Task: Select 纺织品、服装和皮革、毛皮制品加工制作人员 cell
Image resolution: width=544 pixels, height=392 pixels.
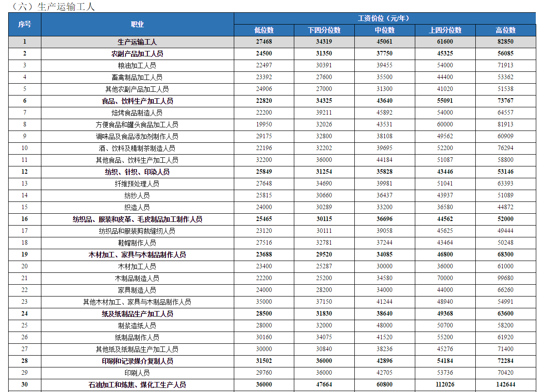Action: [x=137, y=219]
